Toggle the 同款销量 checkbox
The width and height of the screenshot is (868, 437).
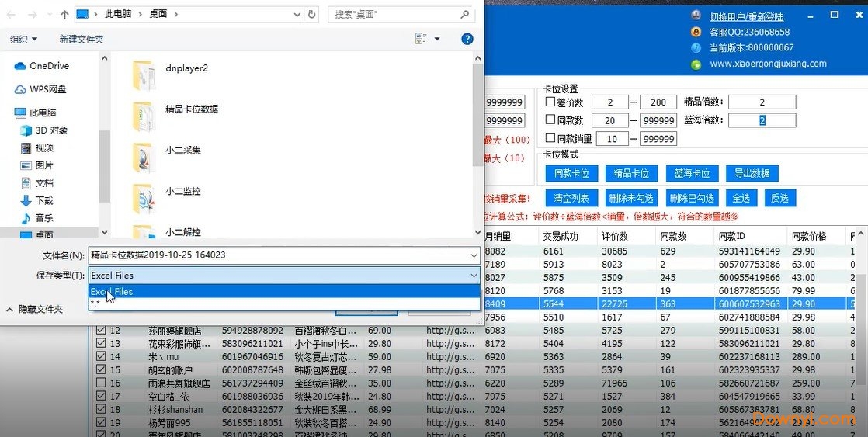[550, 137]
